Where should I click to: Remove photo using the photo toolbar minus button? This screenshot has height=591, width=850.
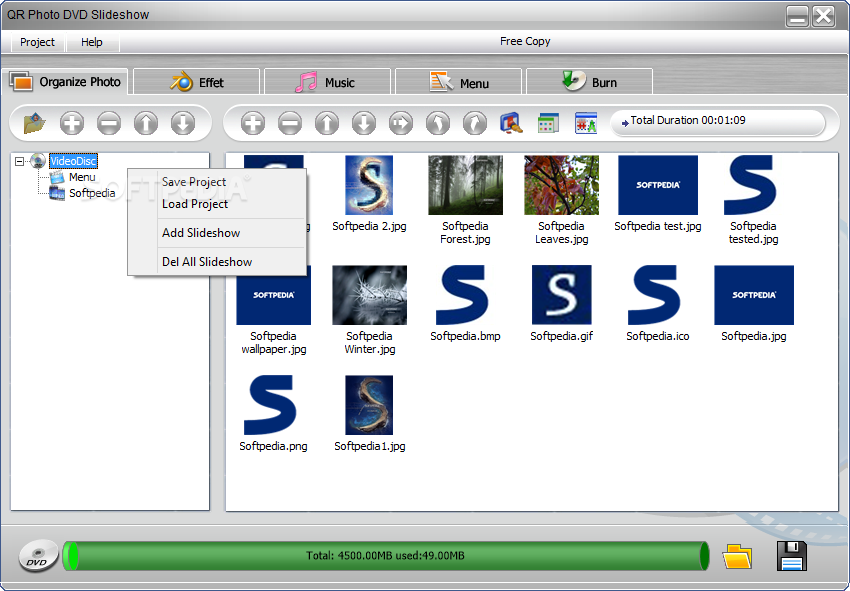(x=290, y=123)
